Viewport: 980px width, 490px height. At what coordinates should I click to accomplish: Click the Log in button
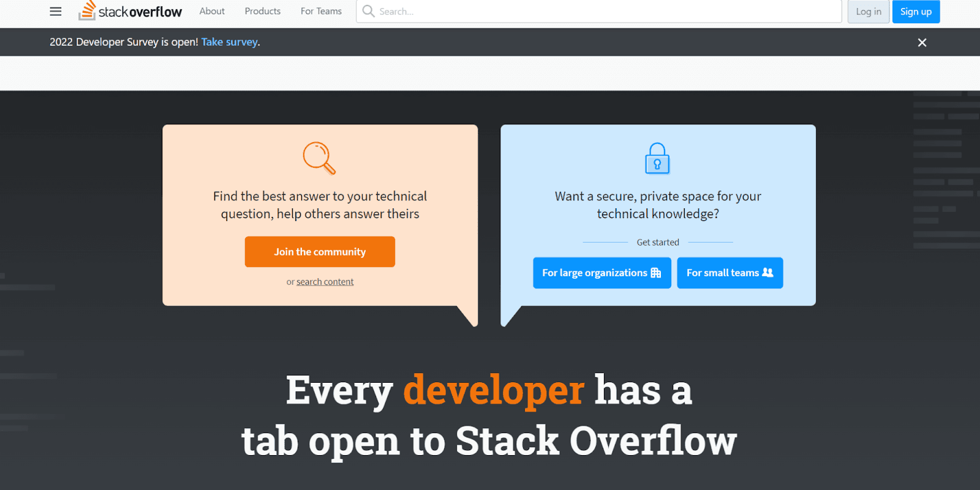(x=869, y=12)
